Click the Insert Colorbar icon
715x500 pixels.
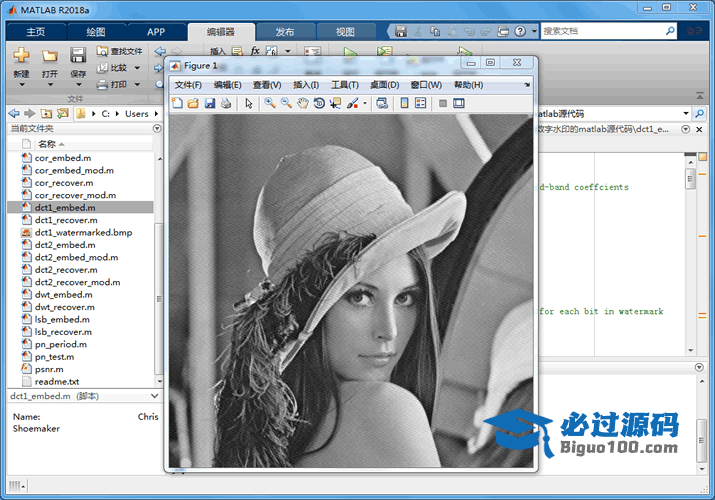404,103
